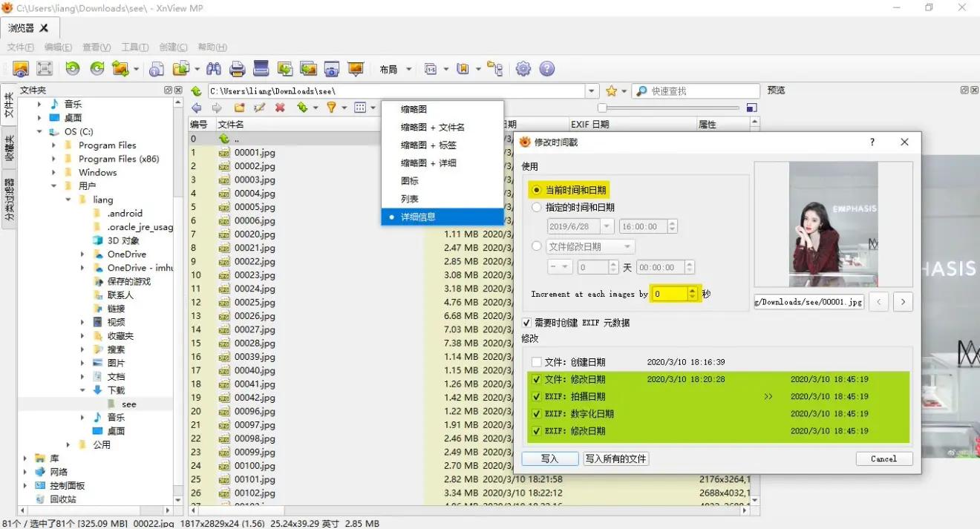Click the 写入所有的文件 button
The image size is (980, 529).
615,459
